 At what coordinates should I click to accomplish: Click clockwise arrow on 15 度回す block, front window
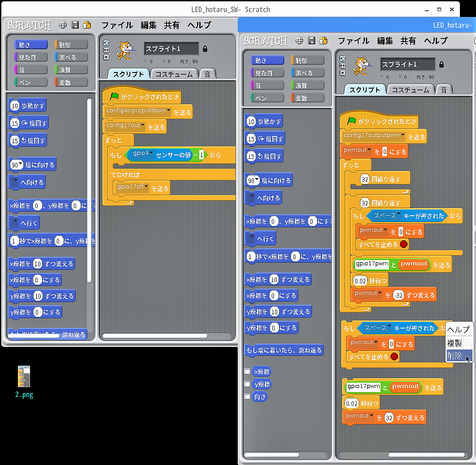coord(261,139)
